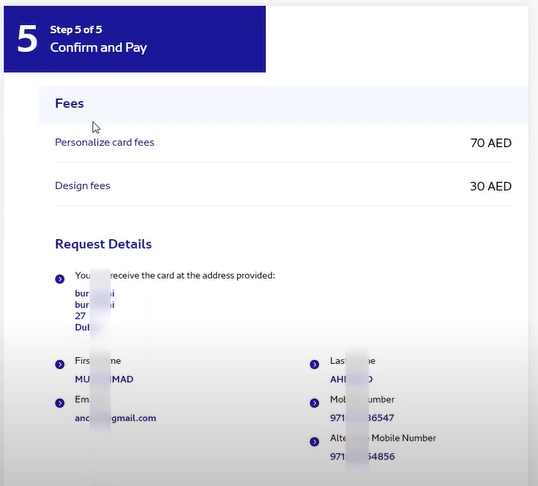Click the Request Details heading
The width and height of the screenshot is (538, 486).
click(x=103, y=244)
